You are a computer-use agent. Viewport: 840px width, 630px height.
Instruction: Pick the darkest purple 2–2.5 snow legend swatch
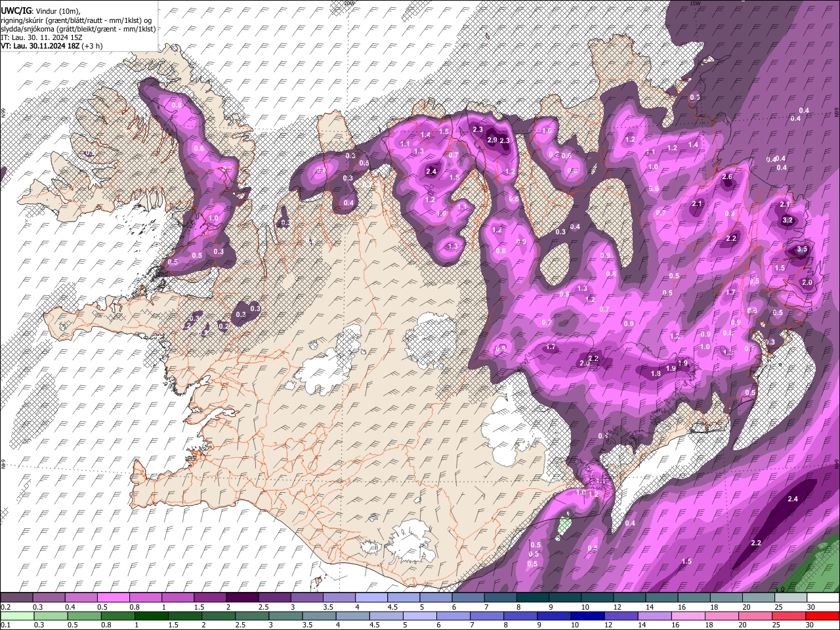tap(241, 598)
